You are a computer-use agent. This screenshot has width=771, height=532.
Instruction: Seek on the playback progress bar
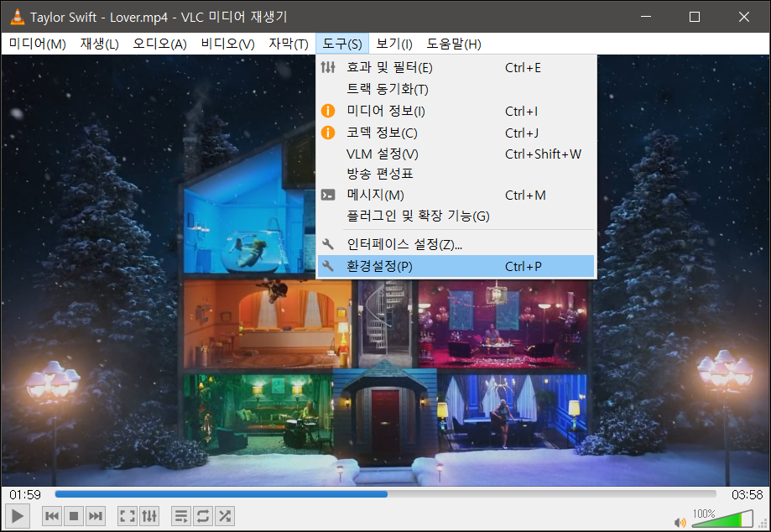coord(386,493)
